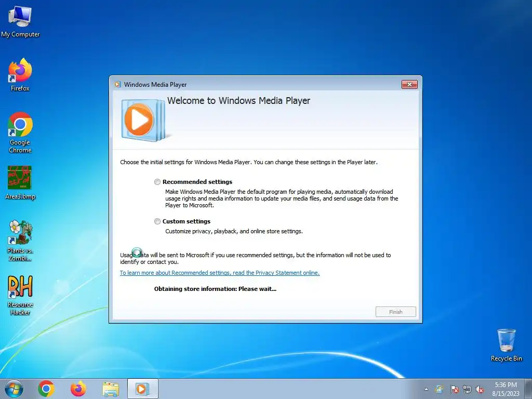Open the My Computer desktop icon
The image size is (532, 399).
[x=20, y=21]
